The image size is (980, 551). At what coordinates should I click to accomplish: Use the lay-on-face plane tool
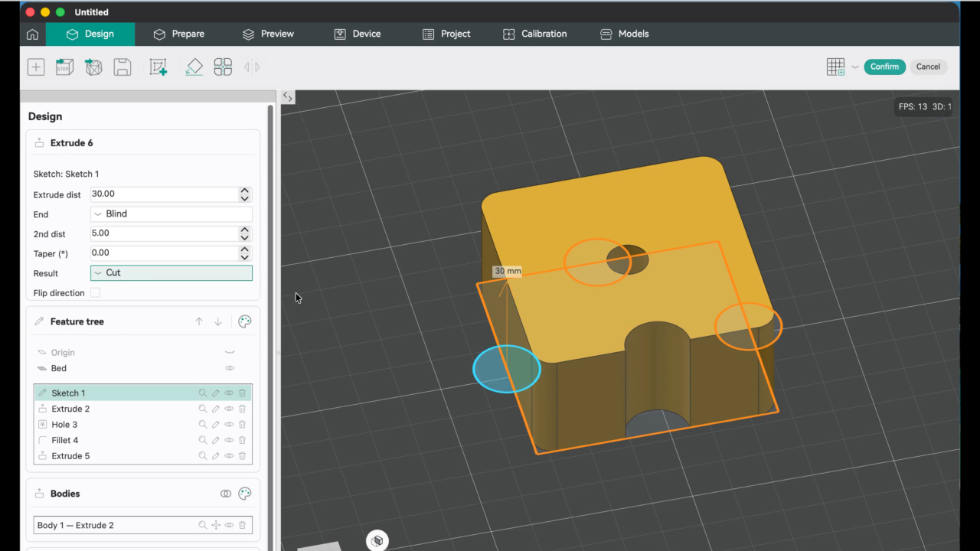[194, 67]
